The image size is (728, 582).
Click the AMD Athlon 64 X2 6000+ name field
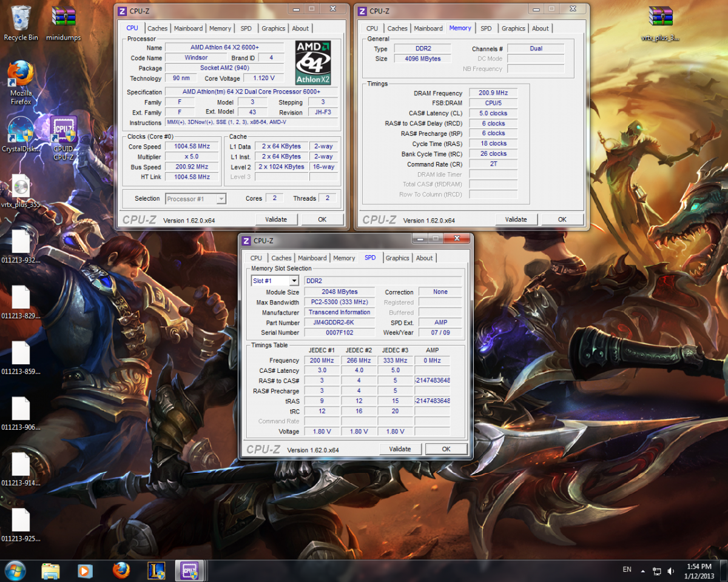click(224, 47)
